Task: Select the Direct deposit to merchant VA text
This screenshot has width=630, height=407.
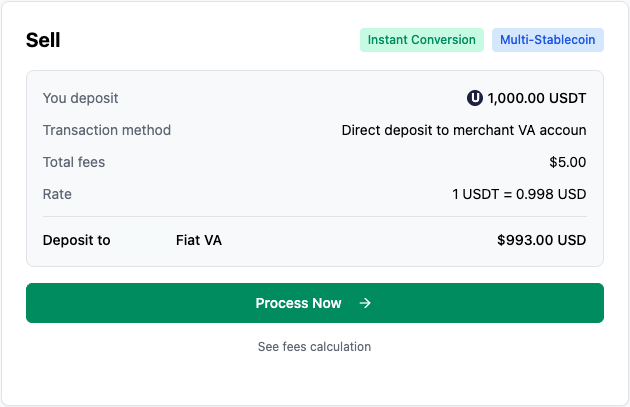Action: click(463, 130)
